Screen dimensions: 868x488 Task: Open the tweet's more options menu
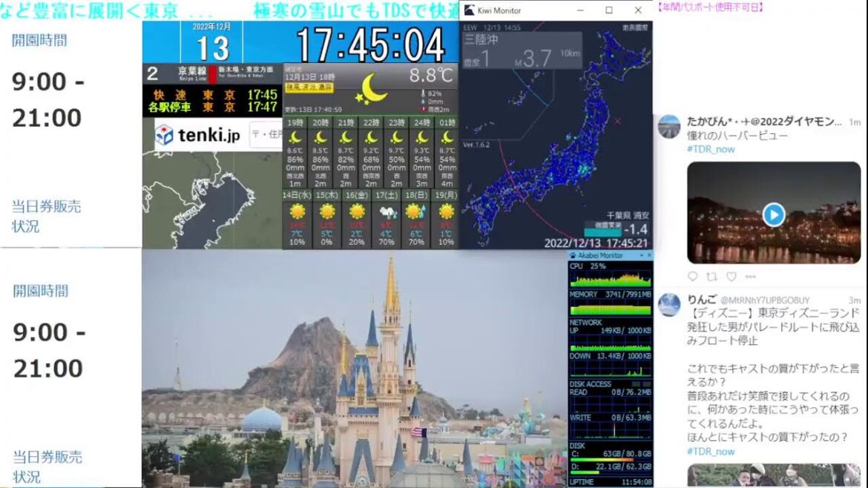751,276
